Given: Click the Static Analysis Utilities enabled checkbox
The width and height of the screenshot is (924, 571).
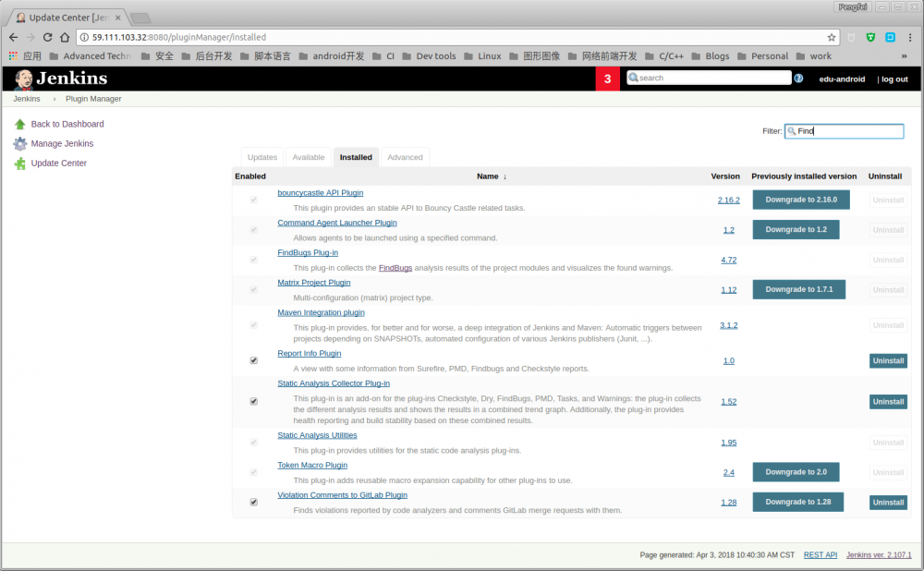Looking at the screenshot, I should 254,443.
